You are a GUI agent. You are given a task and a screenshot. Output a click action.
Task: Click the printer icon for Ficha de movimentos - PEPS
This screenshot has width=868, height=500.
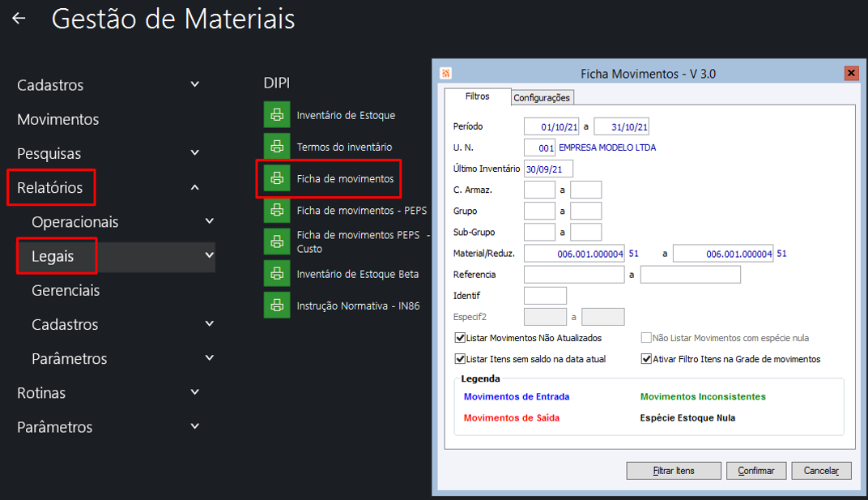click(277, 210)
